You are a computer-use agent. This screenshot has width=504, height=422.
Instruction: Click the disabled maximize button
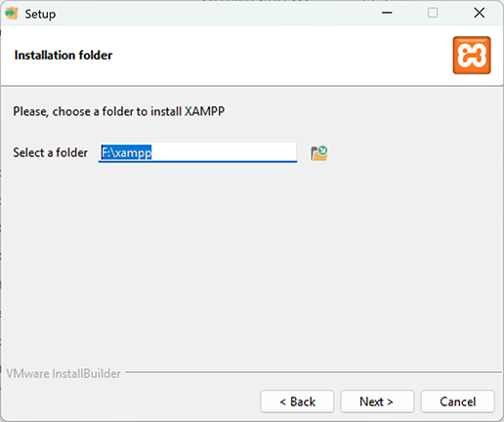433,13
